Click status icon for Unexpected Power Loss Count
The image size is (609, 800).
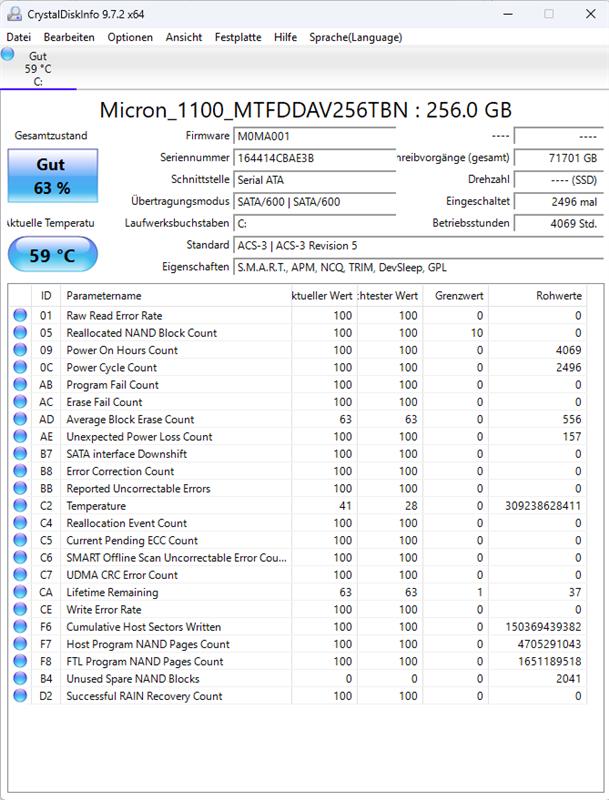click(20, 437)
